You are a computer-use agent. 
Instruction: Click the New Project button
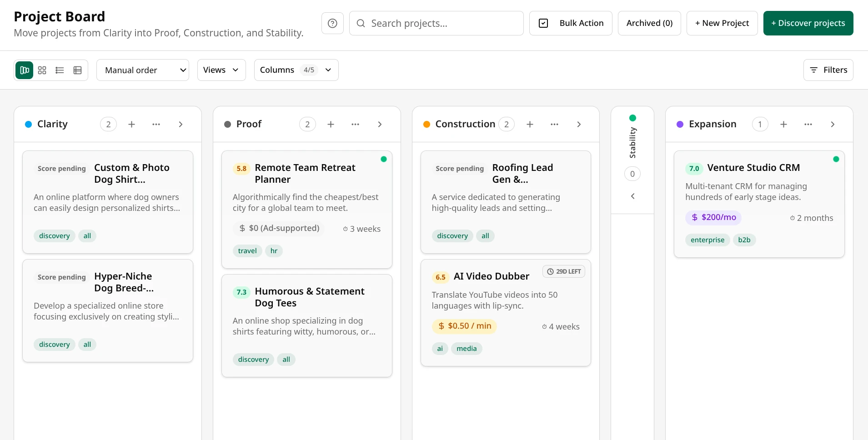pyautogui.click(x=721, y=23)
